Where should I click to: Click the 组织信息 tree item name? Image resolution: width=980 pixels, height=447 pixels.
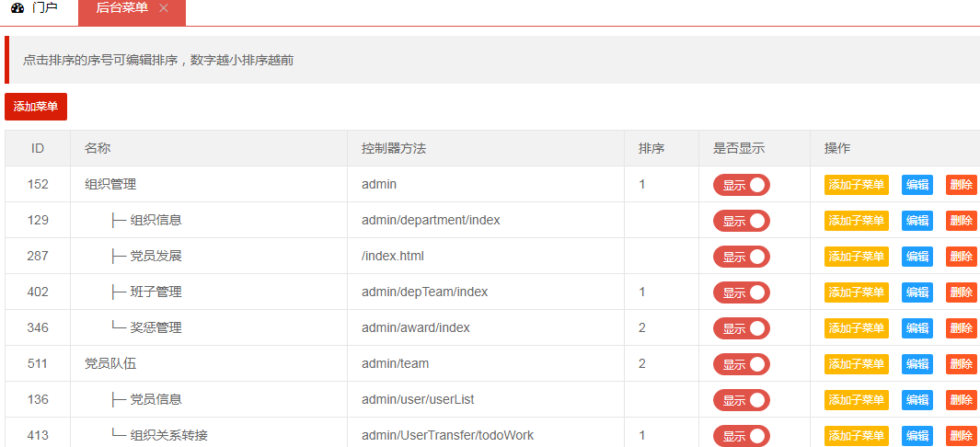tap(156, 221)
